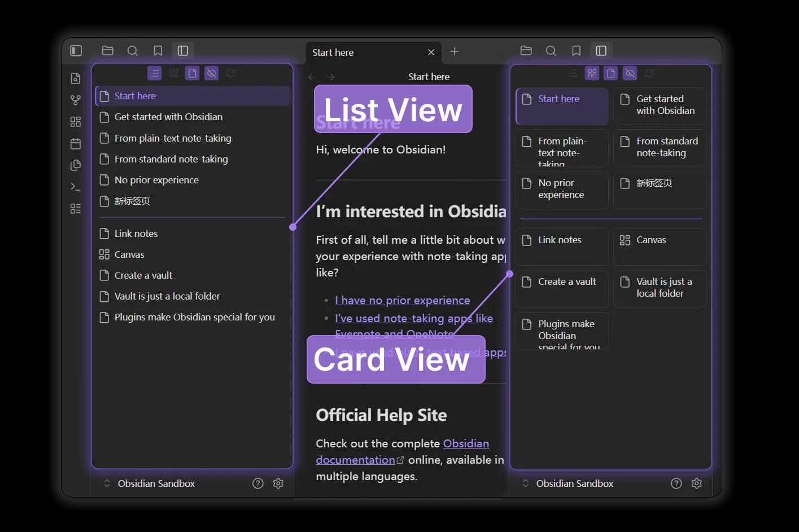Follow 'I have no prior experience' link
The image size is (799, 532).
click(x=403, y=300)
